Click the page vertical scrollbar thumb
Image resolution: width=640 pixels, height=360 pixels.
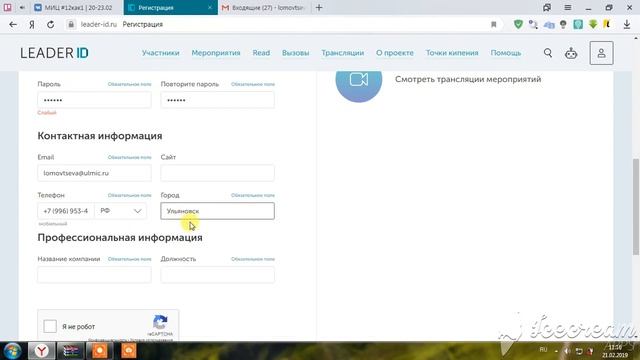click(636, 207)
